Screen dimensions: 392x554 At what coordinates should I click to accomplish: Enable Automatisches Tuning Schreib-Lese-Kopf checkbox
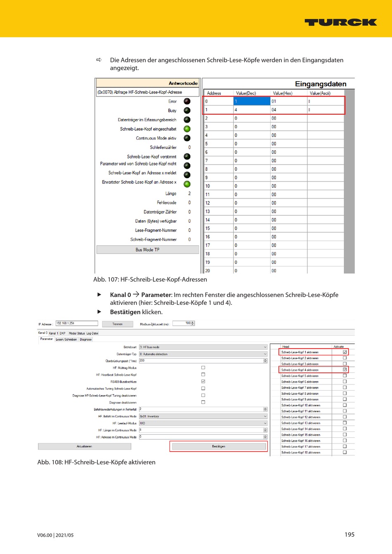tap(203, 389)
